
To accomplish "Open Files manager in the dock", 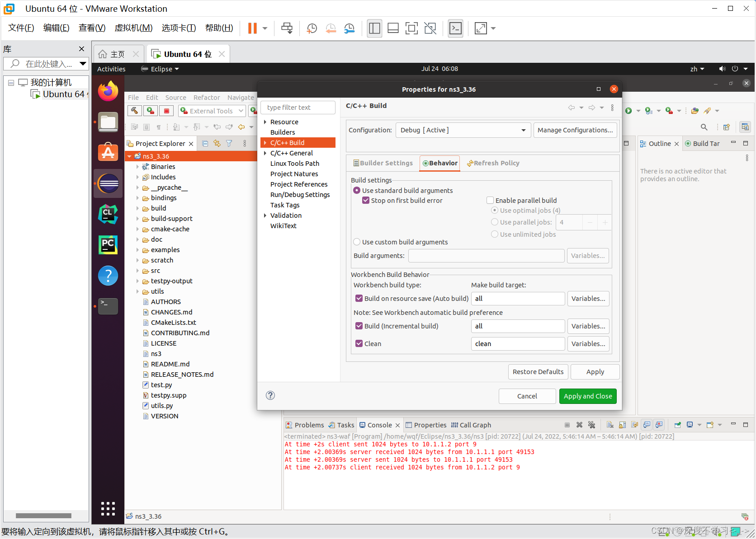I will (x=108, y=122).
